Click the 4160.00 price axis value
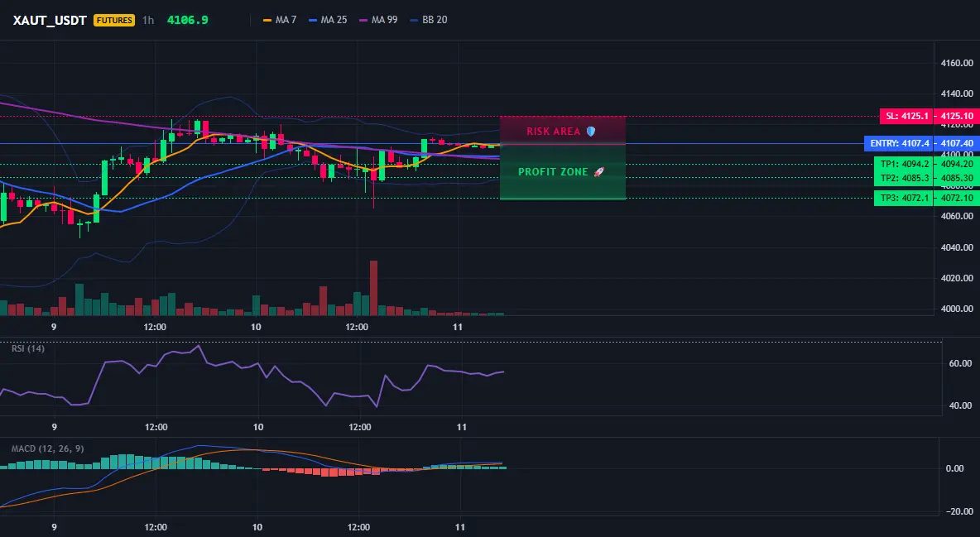 pos(957,63)
